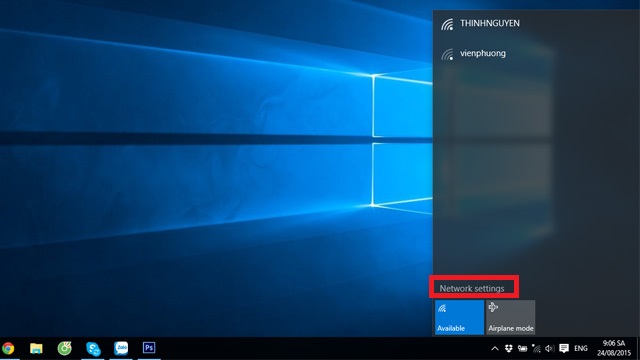The height and width of the screenshot is (360, 640).
Task: Open the clock and calendar flyout
Action: pyautogui.click(x=614, y=348)
